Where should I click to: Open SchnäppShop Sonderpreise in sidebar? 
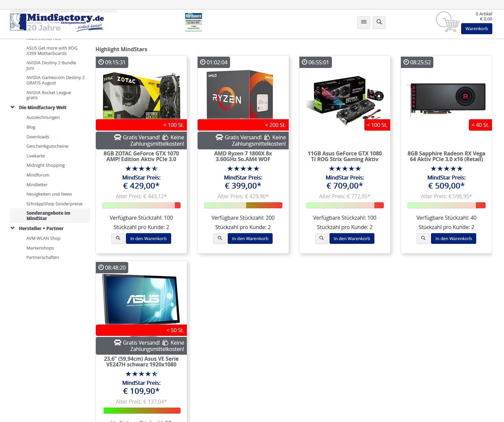pyautogui.click(x=54, y=204)
